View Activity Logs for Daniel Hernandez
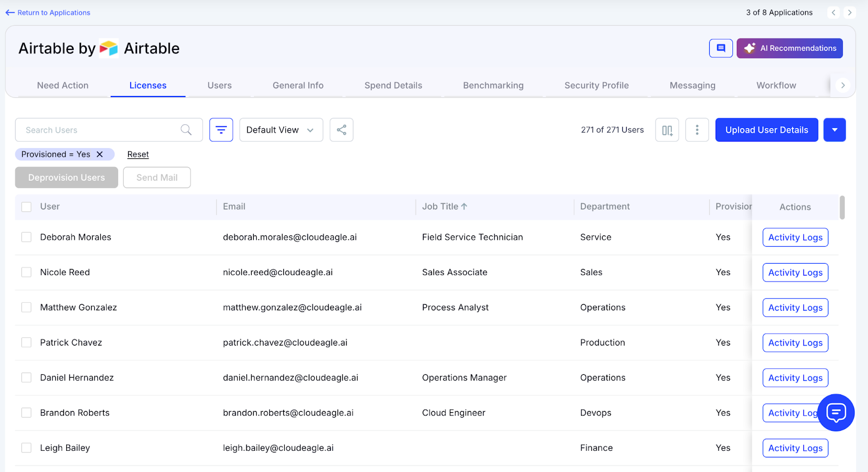Image resolution: width=868 pixels, height=472 pixels. (795, 378)
